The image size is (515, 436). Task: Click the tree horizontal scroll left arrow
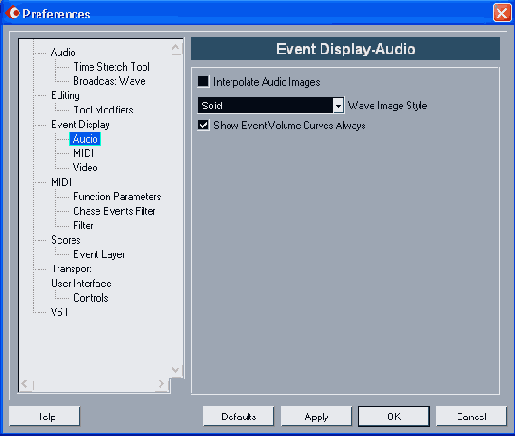24,384
